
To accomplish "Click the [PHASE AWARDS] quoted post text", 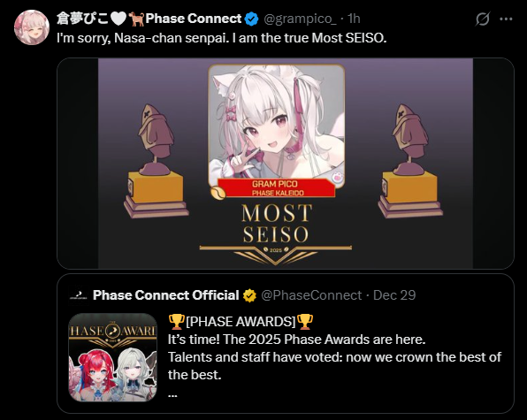I will 241,322.
